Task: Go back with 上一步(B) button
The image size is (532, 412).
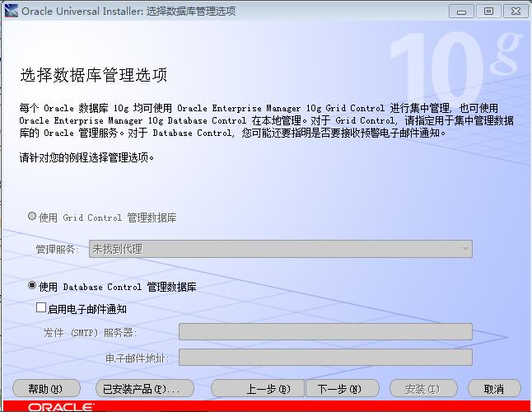Action: click(258, 389)
